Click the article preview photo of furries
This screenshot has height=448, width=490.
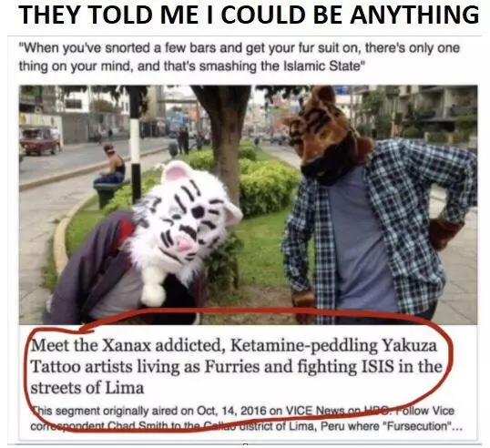point(248,205)
